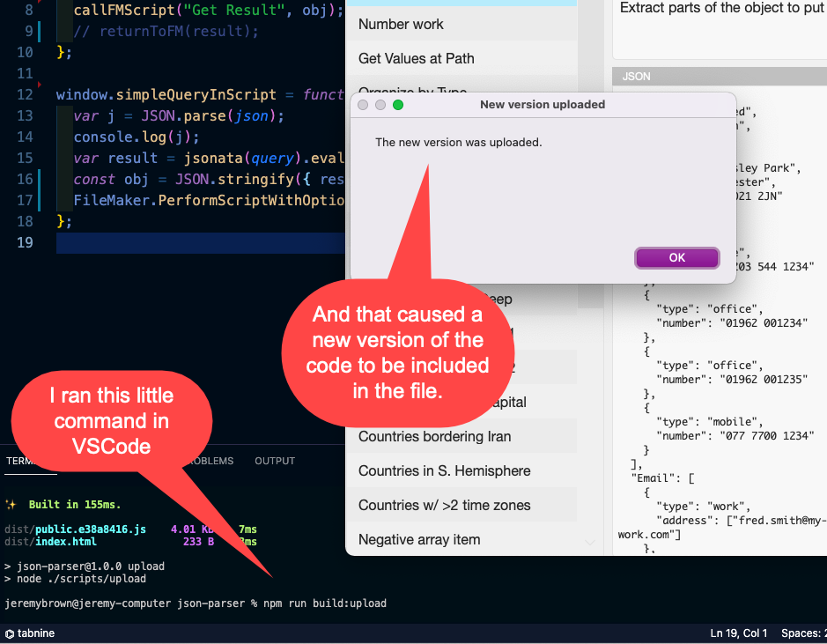Select the Get Values at Path item

461,58
